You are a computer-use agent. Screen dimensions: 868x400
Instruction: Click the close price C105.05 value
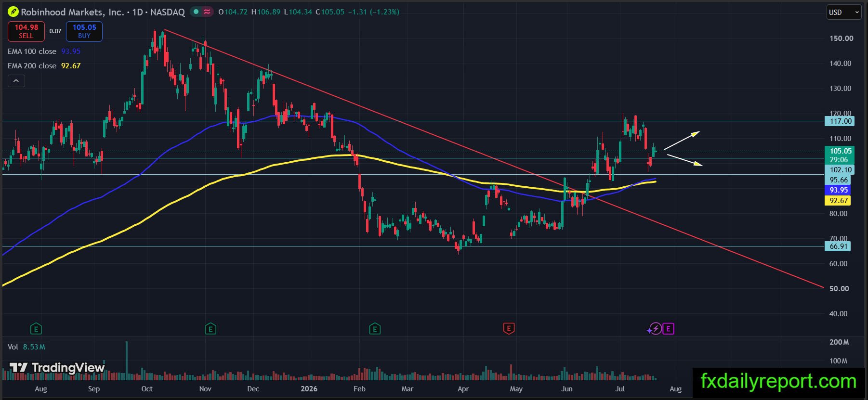click(330, 12)
